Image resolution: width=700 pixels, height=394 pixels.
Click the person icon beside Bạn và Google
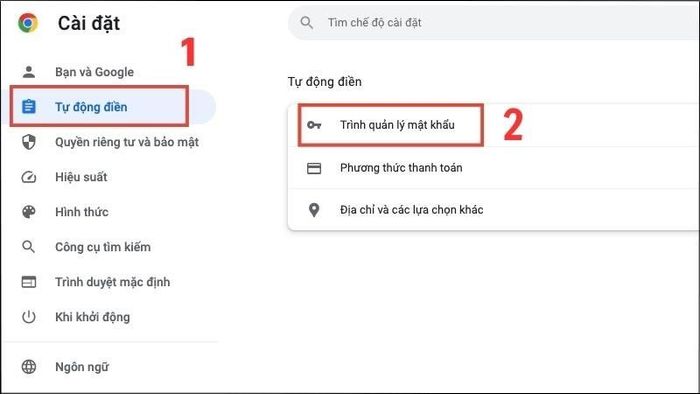pyautogui.click(x=29, y=72)
